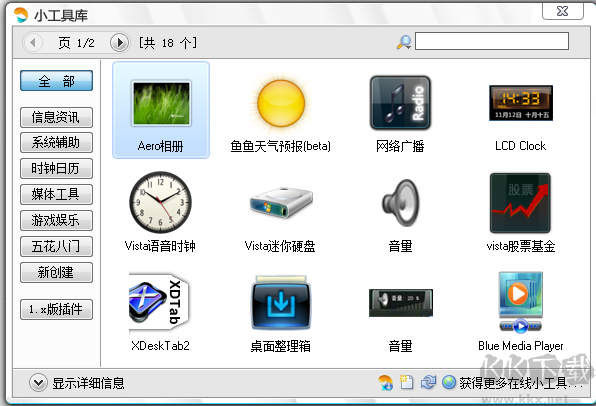
Task: Click the [共 18 个] count text
Action: click(168, 43)
